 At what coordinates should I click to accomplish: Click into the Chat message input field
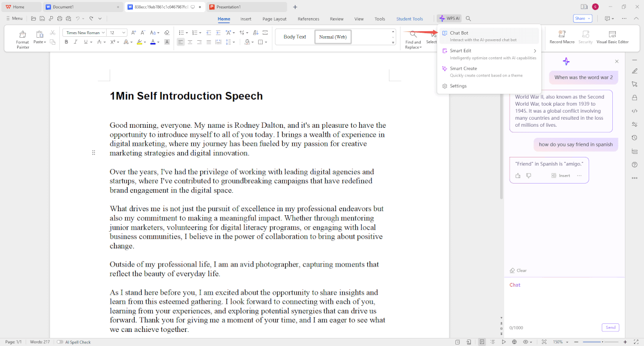click(563, 302)
